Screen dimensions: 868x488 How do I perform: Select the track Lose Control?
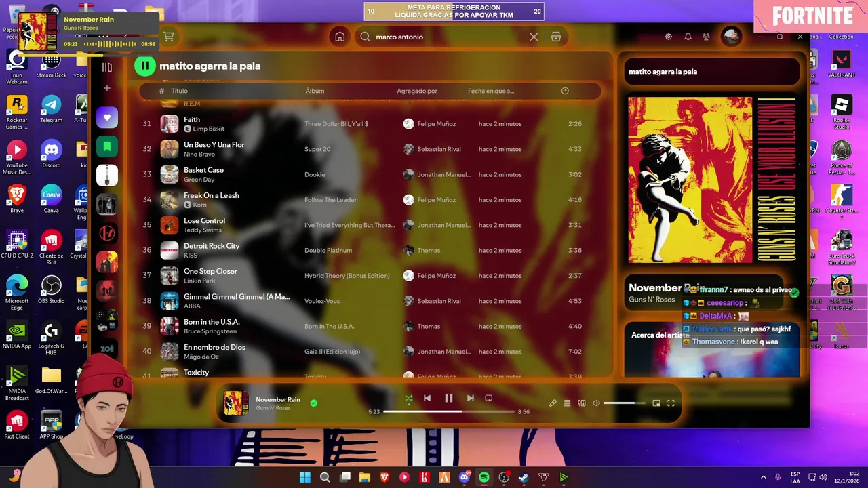[204, 220]
